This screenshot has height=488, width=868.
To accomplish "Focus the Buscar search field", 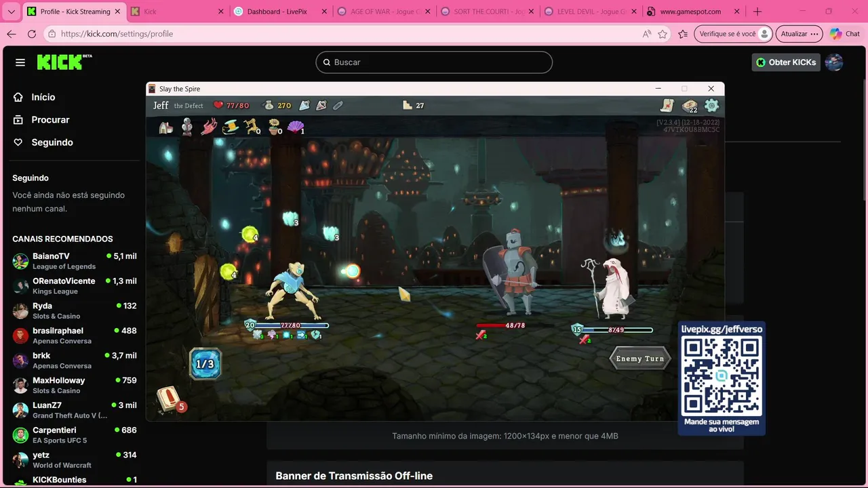I will click(434, 62).
